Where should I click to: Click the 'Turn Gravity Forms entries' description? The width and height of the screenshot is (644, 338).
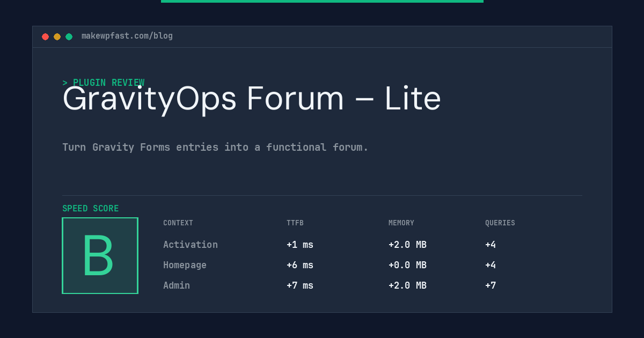(x=215, y=147)
